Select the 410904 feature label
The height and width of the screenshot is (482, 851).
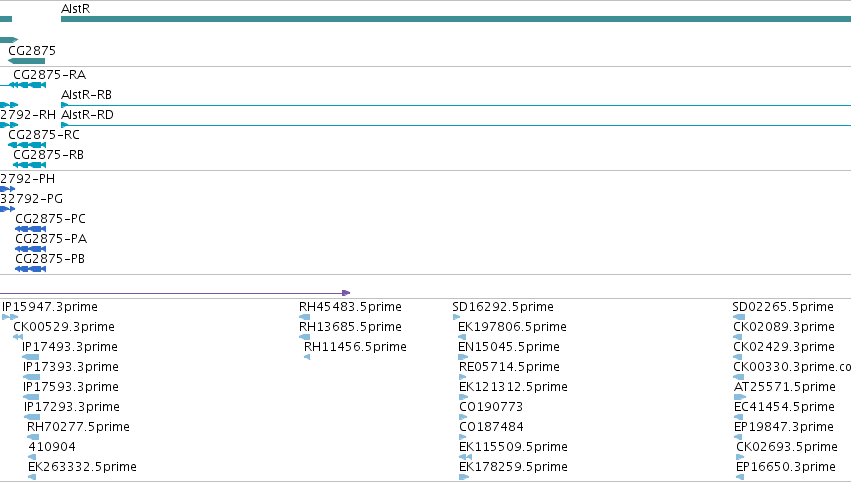click(52, 447)
